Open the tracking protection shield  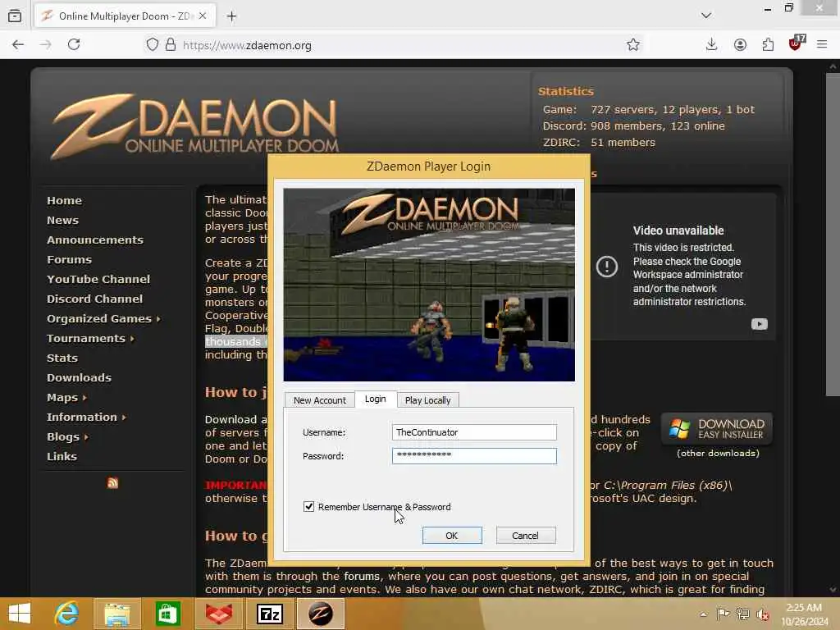click(x=152, y=44)
